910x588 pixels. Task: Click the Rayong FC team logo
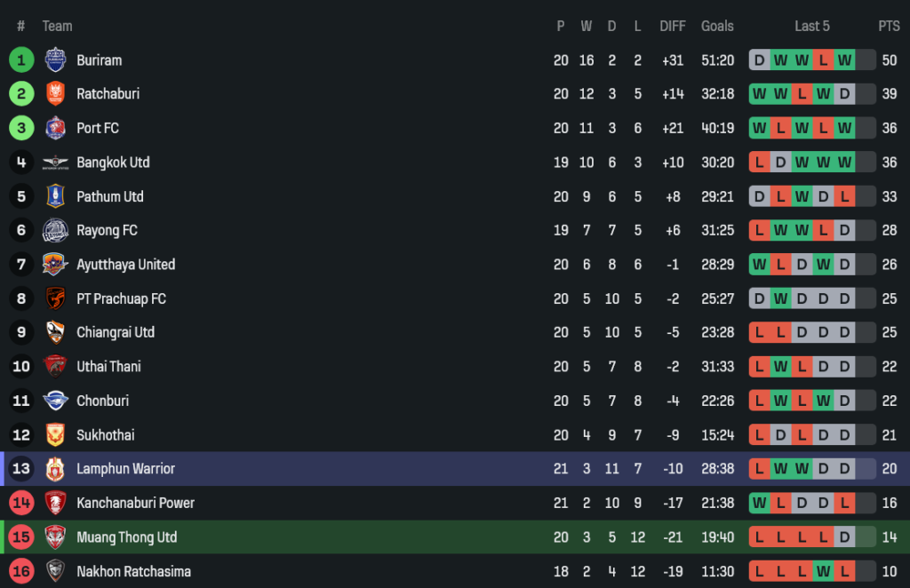(55, 231)
